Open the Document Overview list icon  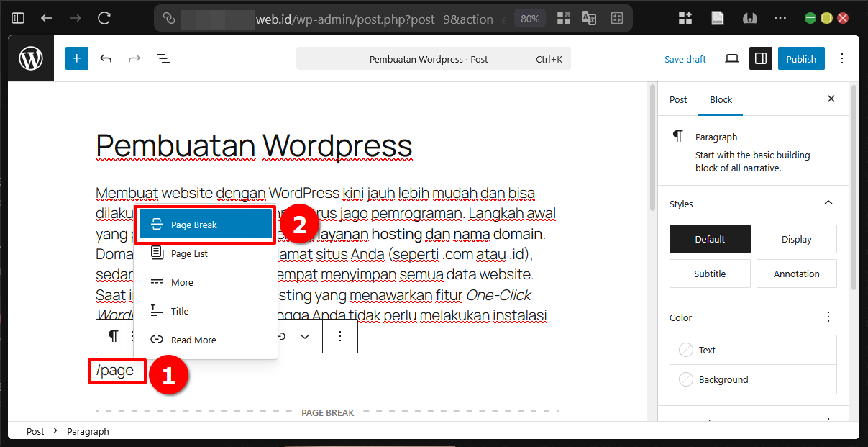click(163, 58)
